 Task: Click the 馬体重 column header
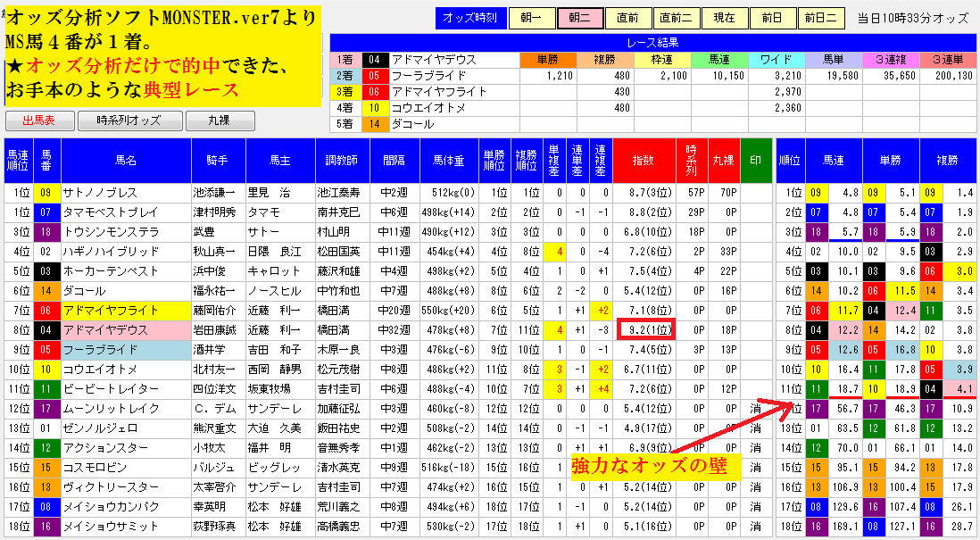(449, 161)
